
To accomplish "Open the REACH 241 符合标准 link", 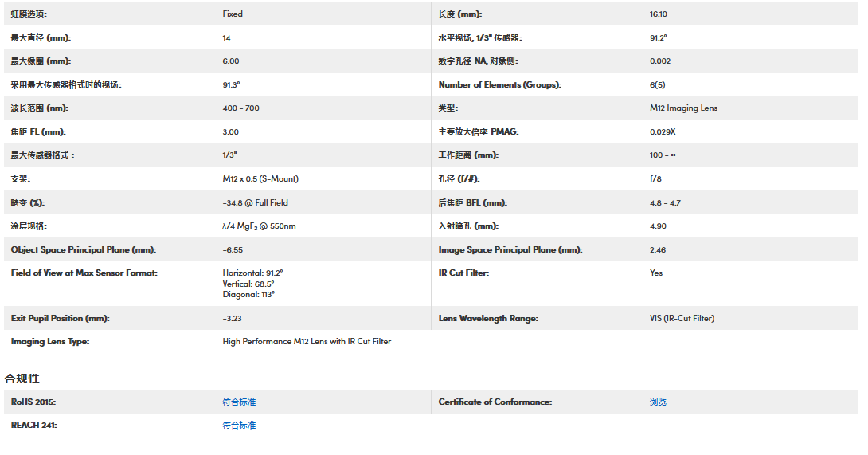I will (239, 426).
